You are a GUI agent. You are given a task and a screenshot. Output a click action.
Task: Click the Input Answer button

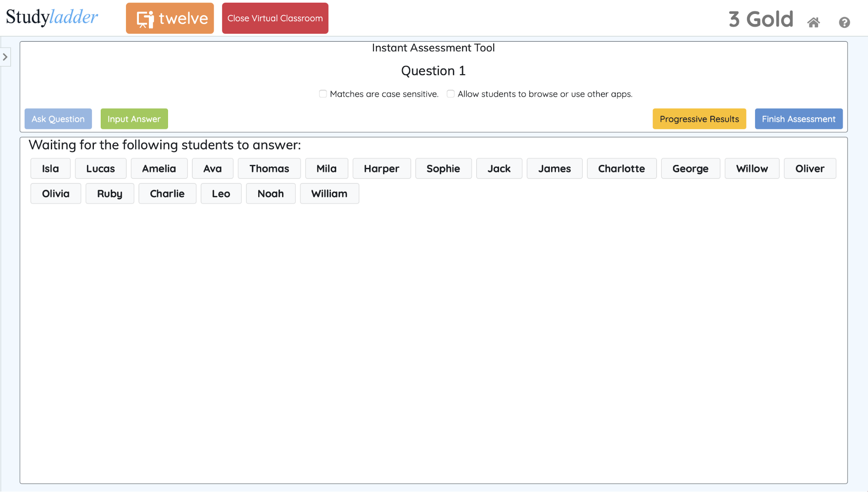pos(134,119)
